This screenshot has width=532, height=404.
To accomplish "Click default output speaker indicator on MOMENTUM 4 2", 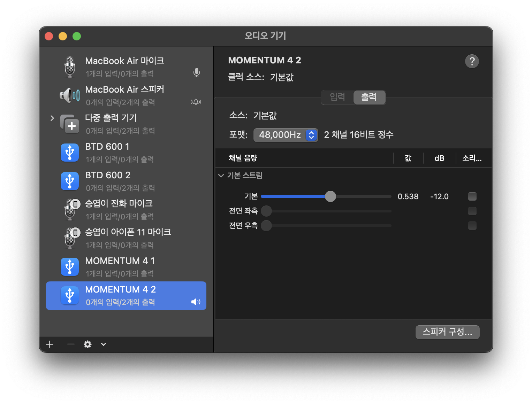I will (196, 302).
